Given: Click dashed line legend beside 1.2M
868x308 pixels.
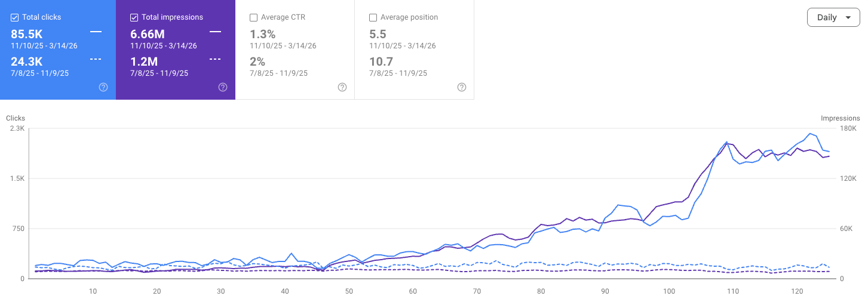Looking at the screenshot, I should [215, 59].
